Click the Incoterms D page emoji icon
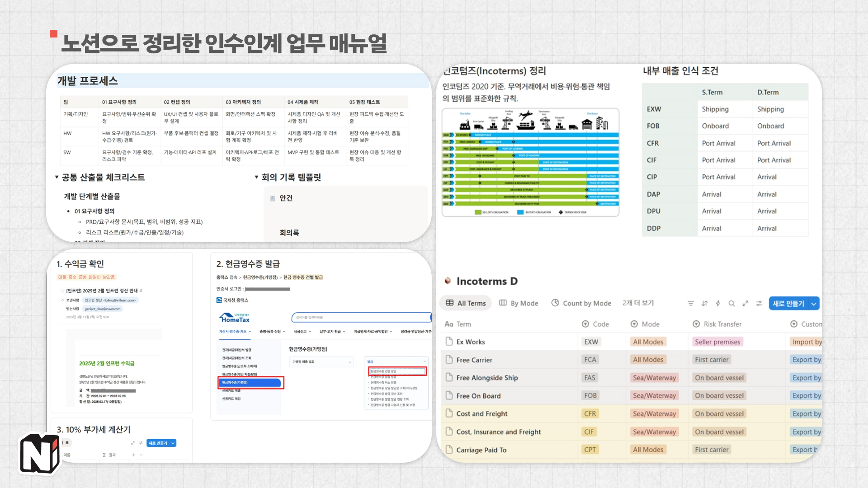Image resolution: width=868 pixels, height=488 pixels. point(448,281)
